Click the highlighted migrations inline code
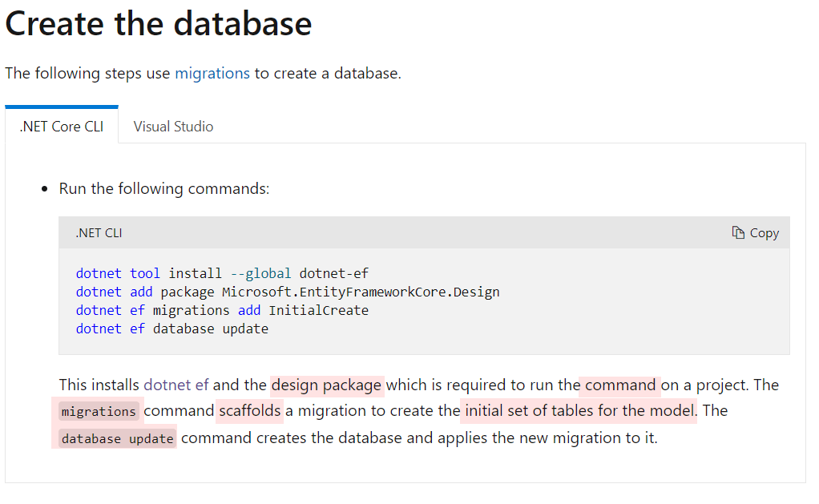Image resolution: width=819 pixels, height=504 pixels. coord(99,411)
